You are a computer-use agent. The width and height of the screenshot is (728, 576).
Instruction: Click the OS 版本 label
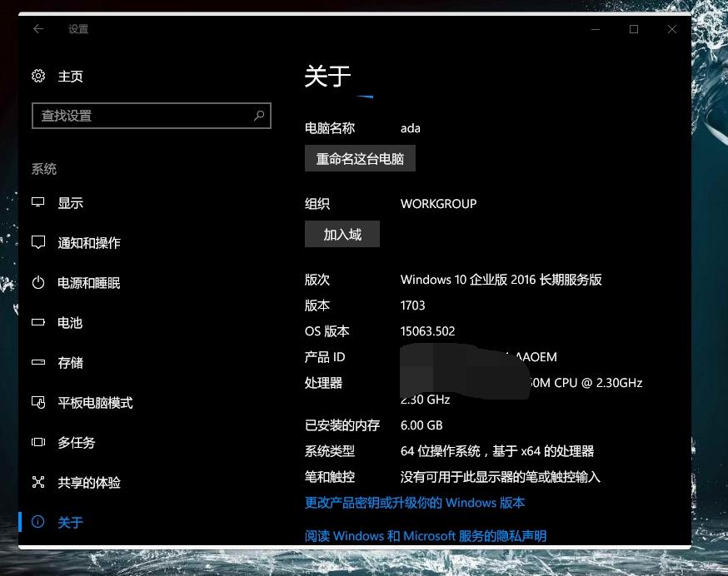(327, 331)
